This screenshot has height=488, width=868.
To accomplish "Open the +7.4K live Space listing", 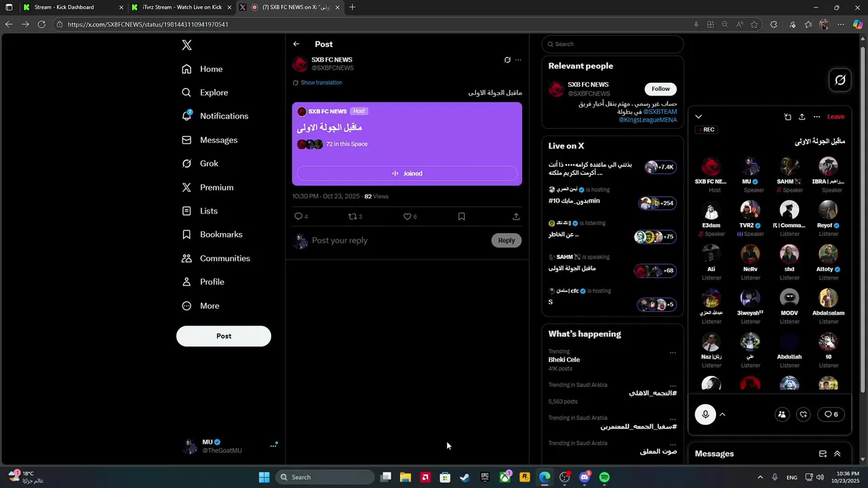I will [x=612, y=168].
